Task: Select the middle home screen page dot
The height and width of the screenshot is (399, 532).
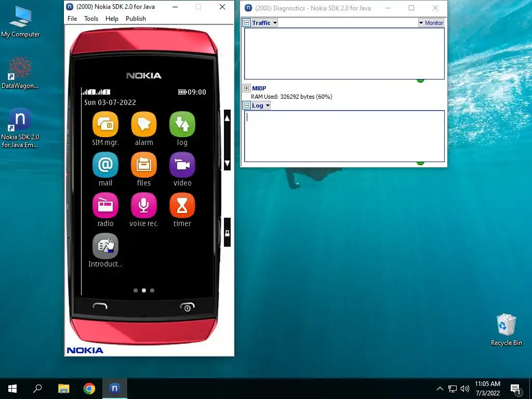Action: pos(144,290)
